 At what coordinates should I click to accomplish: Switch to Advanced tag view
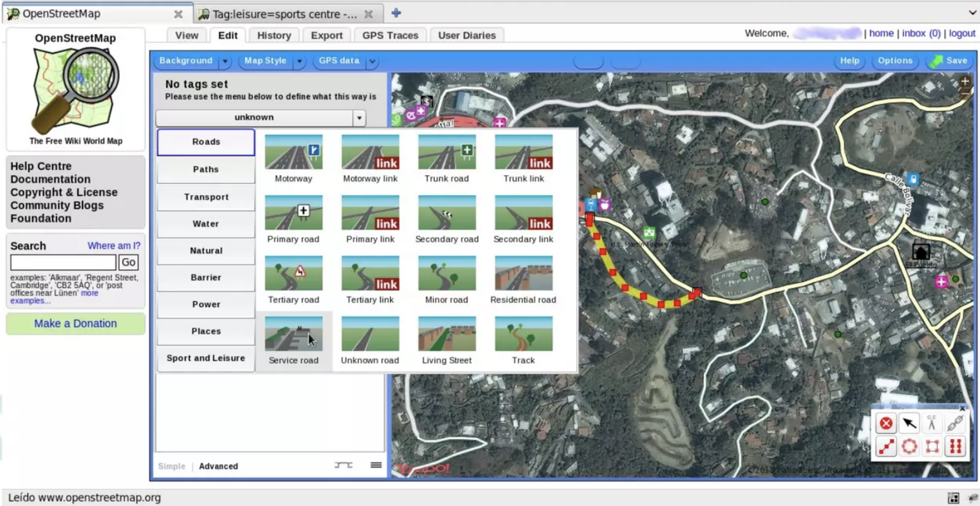click(x=218, y=466)
